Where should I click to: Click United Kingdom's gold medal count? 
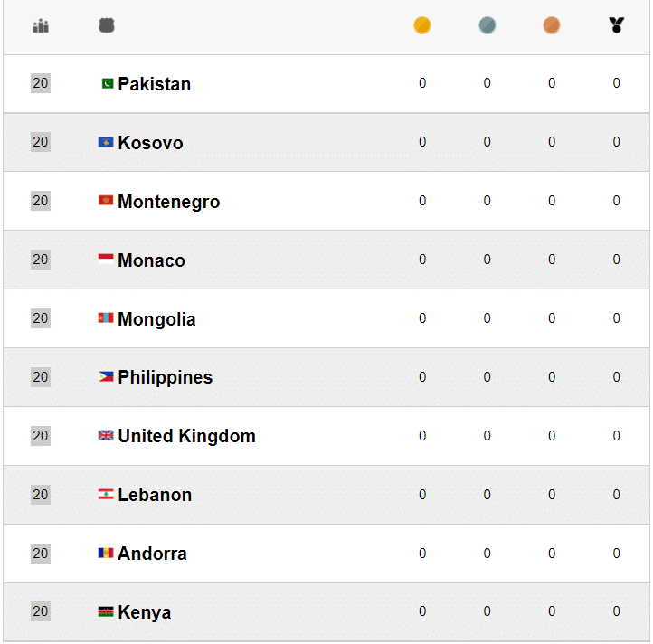422,436
